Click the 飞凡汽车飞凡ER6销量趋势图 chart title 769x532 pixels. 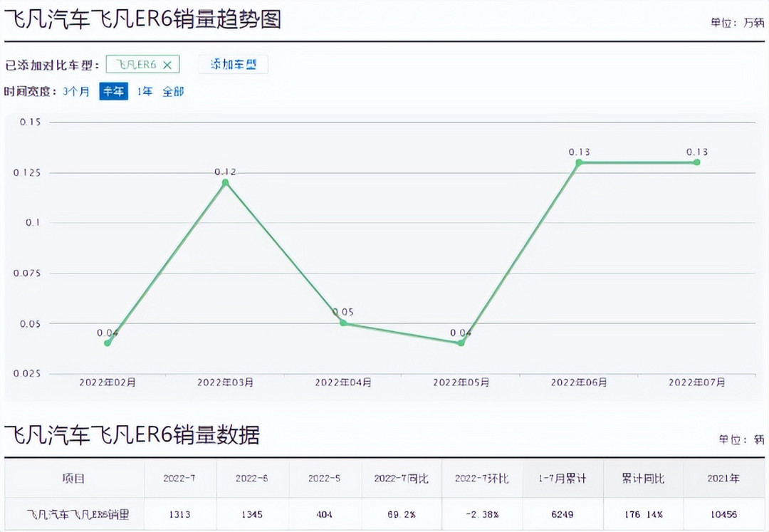(142, 20)
